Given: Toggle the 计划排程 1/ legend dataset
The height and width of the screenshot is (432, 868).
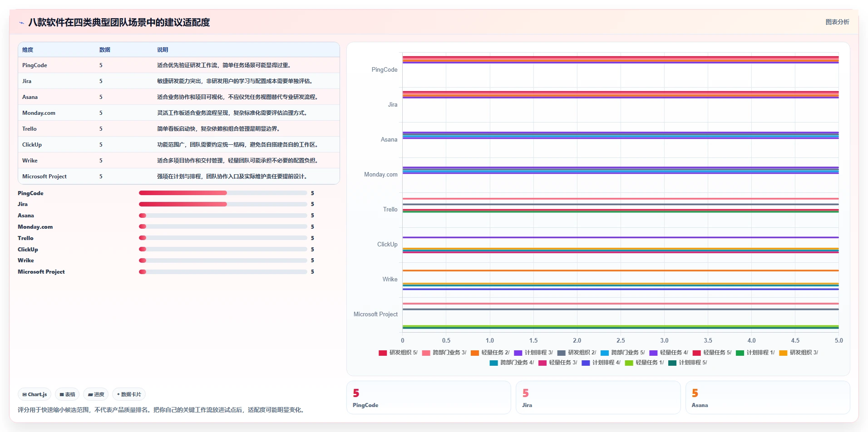Looking at the screenshot, I should coord(755,353).
